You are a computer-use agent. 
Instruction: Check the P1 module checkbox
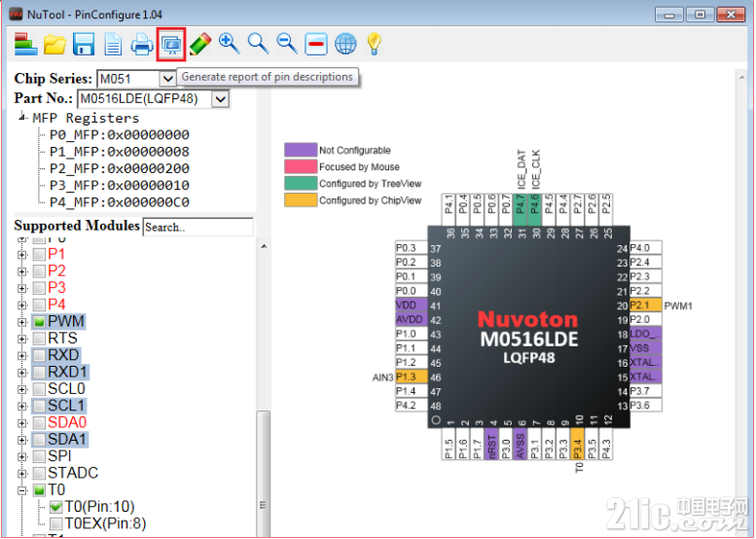39,254
